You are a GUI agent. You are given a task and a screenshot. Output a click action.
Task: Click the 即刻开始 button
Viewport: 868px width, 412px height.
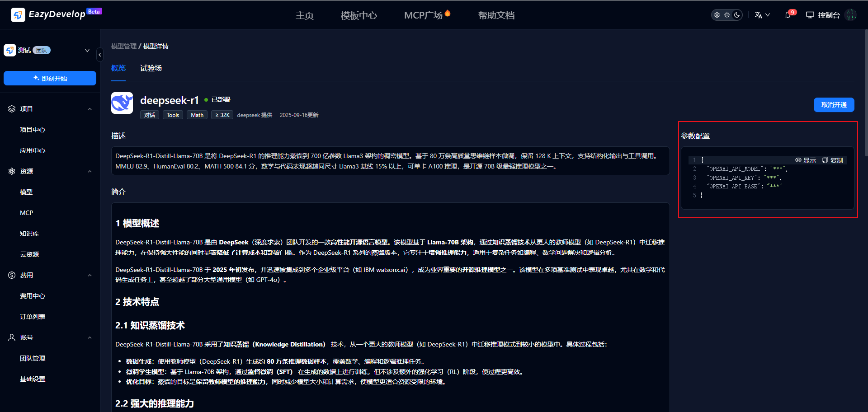(x=50, y=78)
